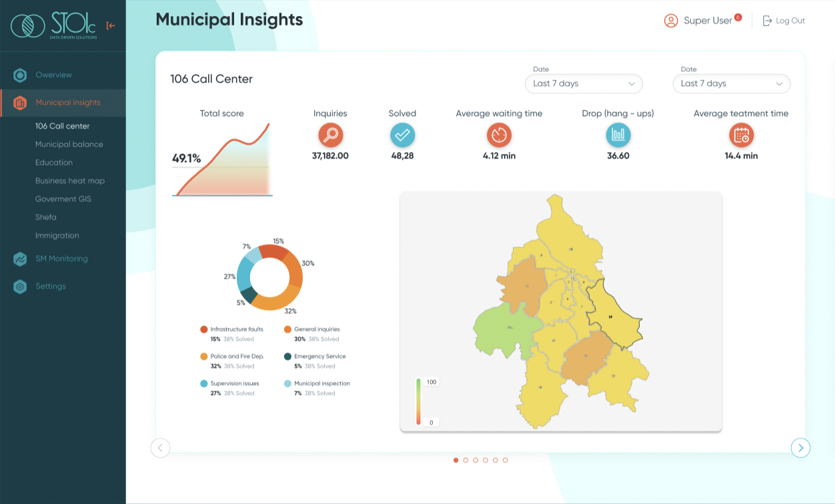Click the Drop value 36.60
The image size is (835, 504).
618,156
